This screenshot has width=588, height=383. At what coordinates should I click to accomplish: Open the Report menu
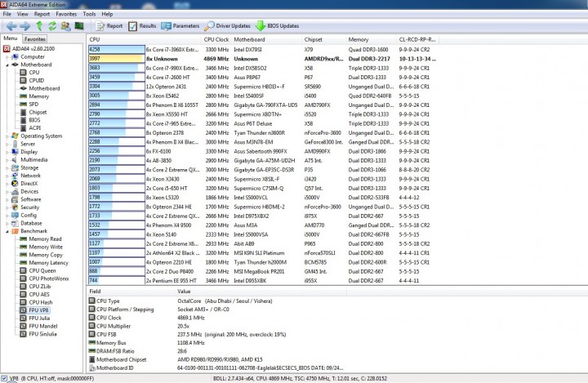(42, 14)
